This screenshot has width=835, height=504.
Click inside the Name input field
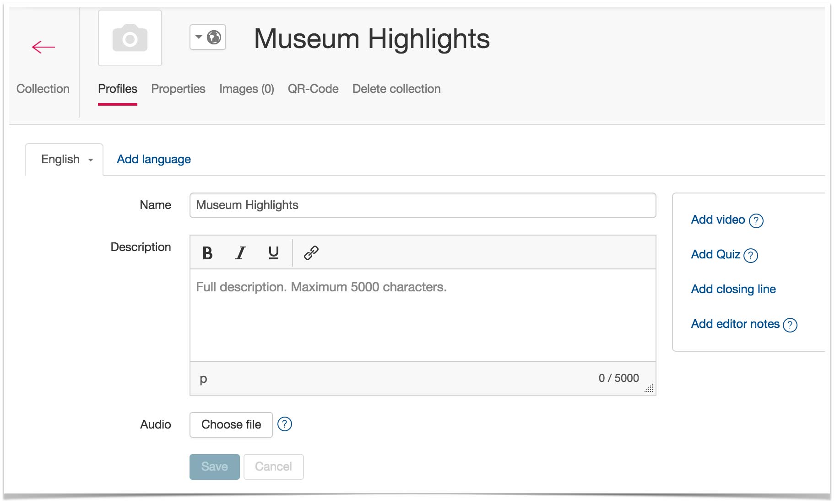point(422,205)
